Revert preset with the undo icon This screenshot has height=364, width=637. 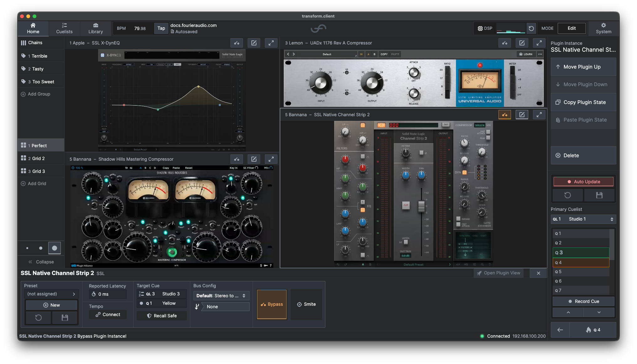38,318
